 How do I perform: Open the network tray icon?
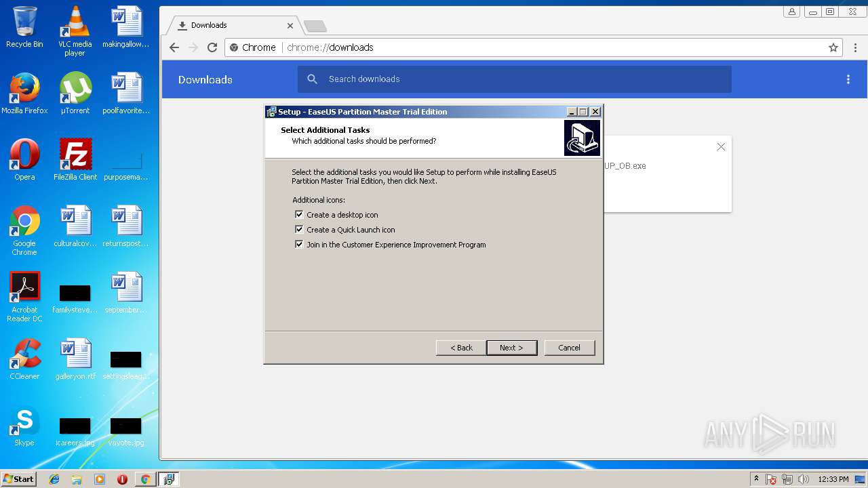[787, 479]
